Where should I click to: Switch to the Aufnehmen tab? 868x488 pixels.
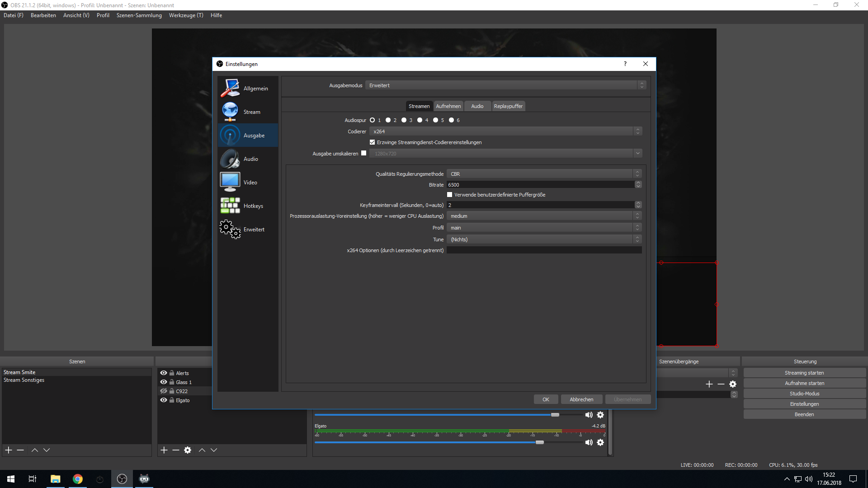448,106
